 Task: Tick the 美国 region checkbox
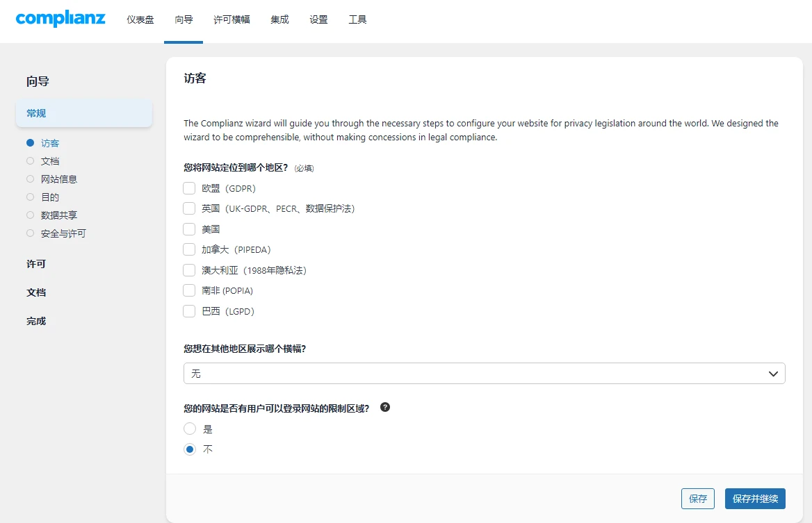pos(188,228)
